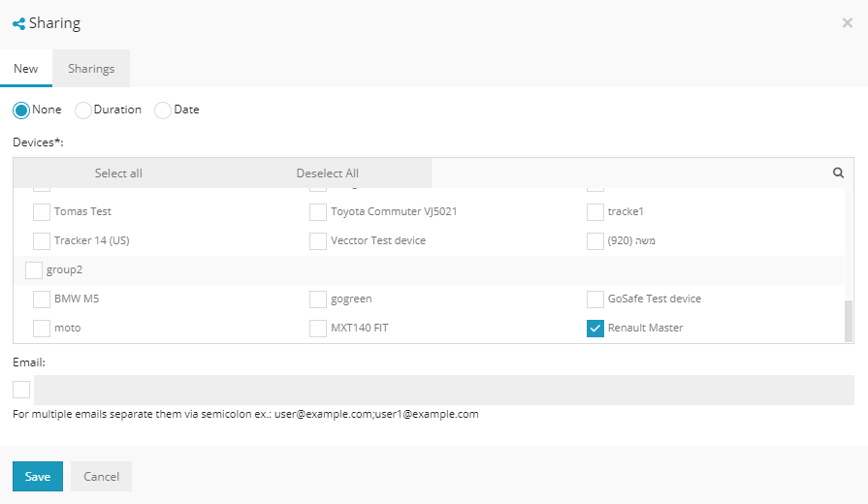Uncheck the Renault Master checkbox
Image resolution: width=868 pixels, height=504 pixels.
(595, 329)
